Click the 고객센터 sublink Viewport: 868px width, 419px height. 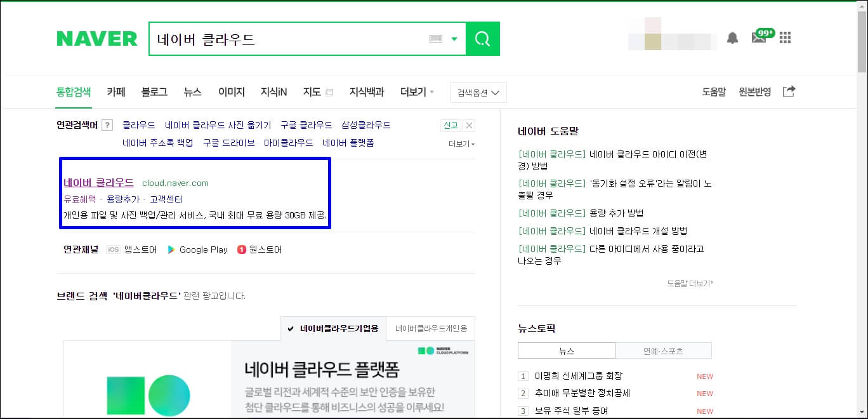coord(166,199)
